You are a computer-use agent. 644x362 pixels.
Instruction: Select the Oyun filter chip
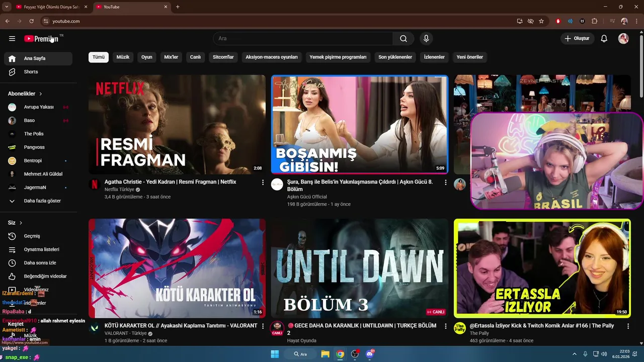click(147, 57)
